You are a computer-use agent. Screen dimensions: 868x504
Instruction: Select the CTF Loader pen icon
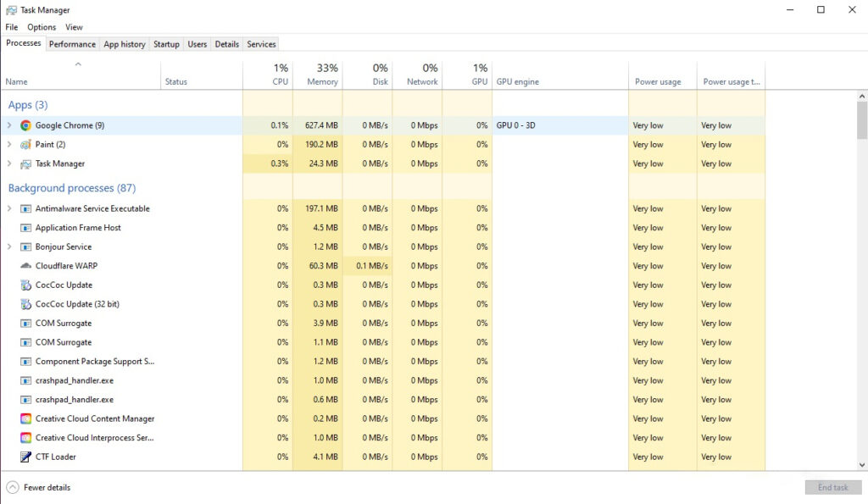pyautogui.click(x=28, y=457)
